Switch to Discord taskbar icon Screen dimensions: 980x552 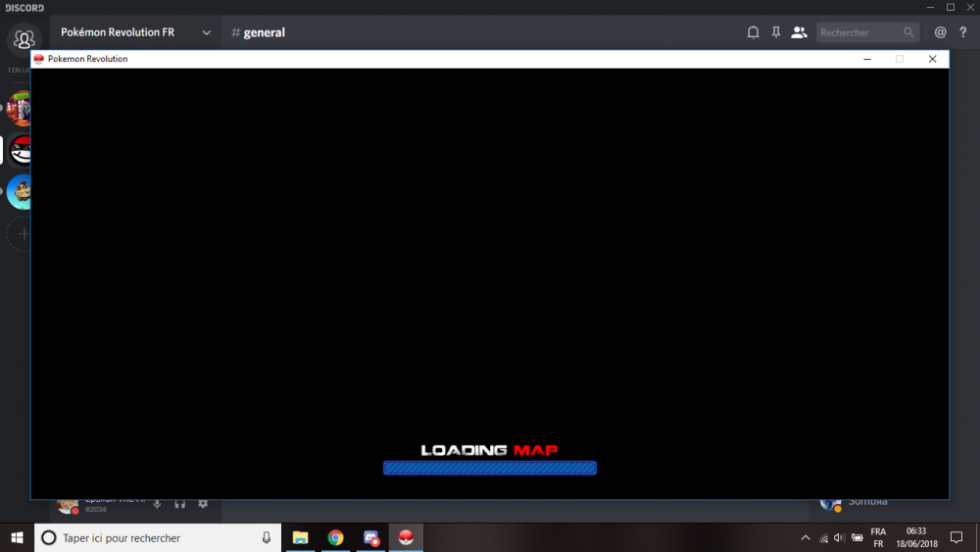click(x=371, y=537)
